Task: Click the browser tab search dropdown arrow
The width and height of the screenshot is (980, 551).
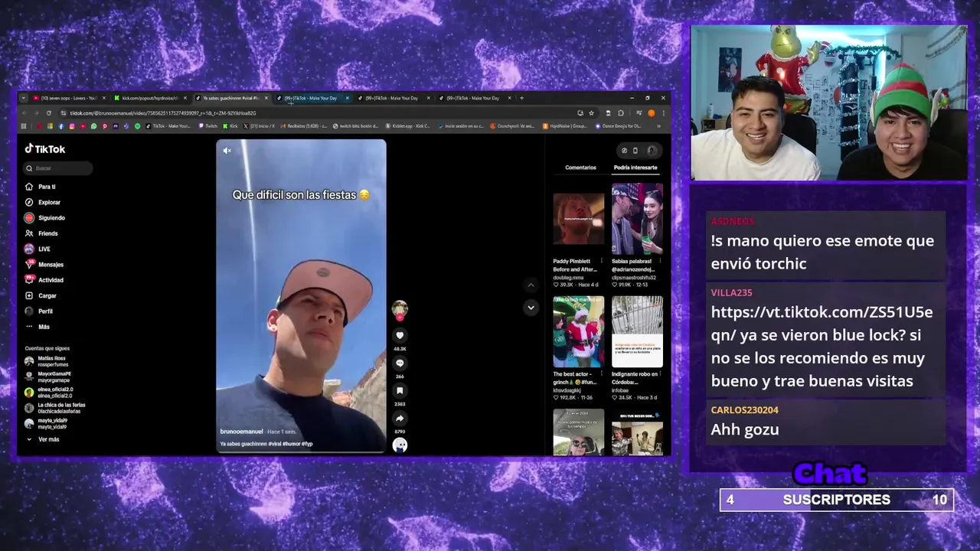Action: click(x=23, y=98)
